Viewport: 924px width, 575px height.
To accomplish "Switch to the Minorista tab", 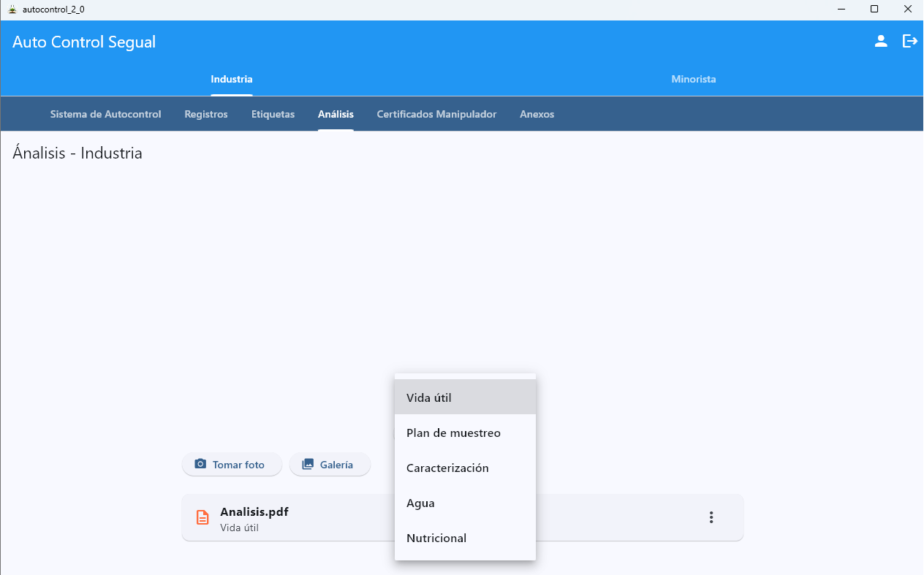I will pyautogui.click(x=694, y=79).
